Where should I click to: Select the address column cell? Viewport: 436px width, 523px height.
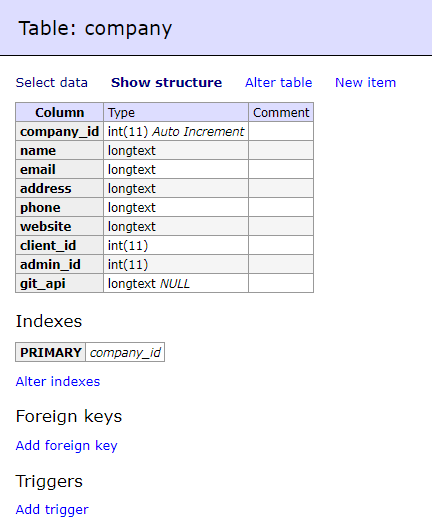tap(59, 188)
